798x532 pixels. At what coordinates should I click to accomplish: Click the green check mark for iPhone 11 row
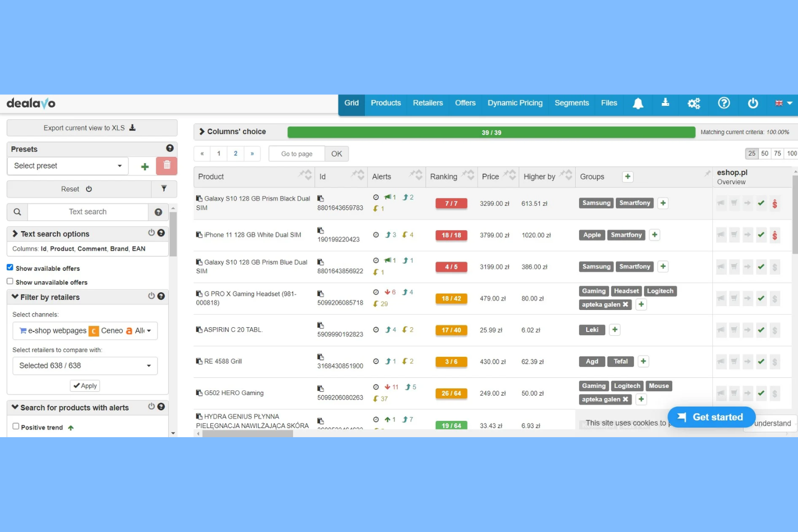761,235
